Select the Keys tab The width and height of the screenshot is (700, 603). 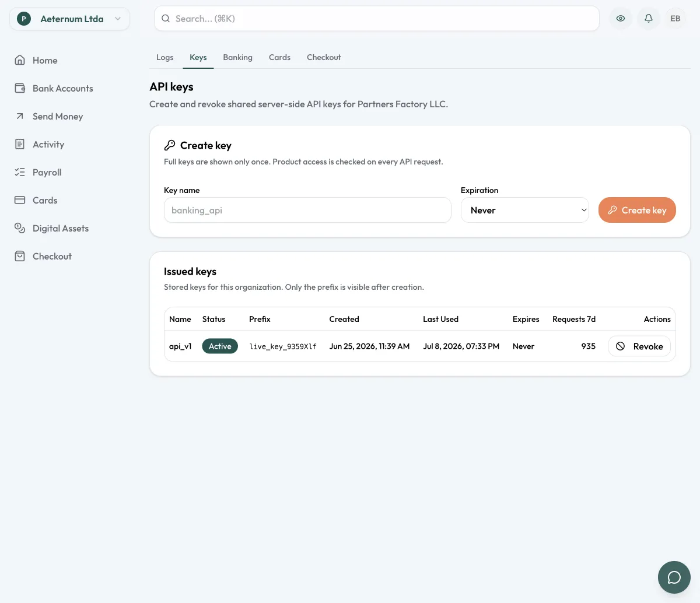tap(198, 57)
